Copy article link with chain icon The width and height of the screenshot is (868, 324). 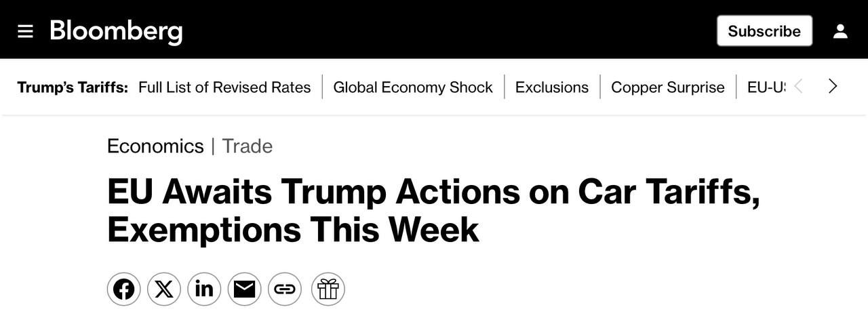[x=285, y=289]
